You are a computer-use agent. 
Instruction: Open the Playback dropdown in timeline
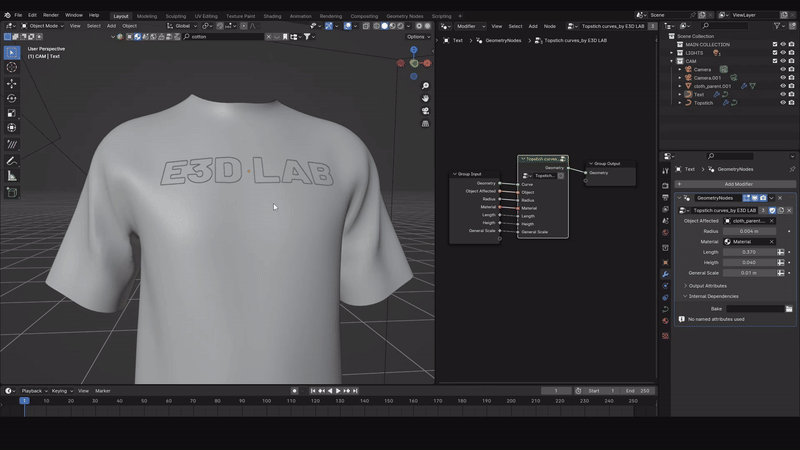[x=34, y=391]
